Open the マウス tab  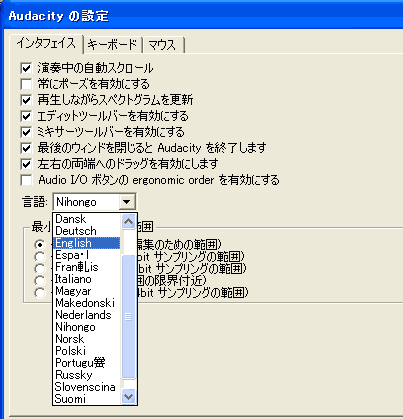(x=163, y=45)
